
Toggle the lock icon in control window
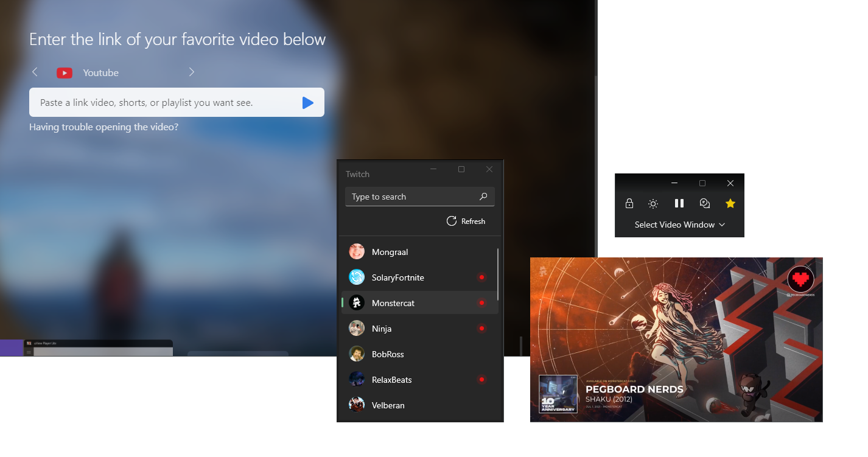(629, 204)
